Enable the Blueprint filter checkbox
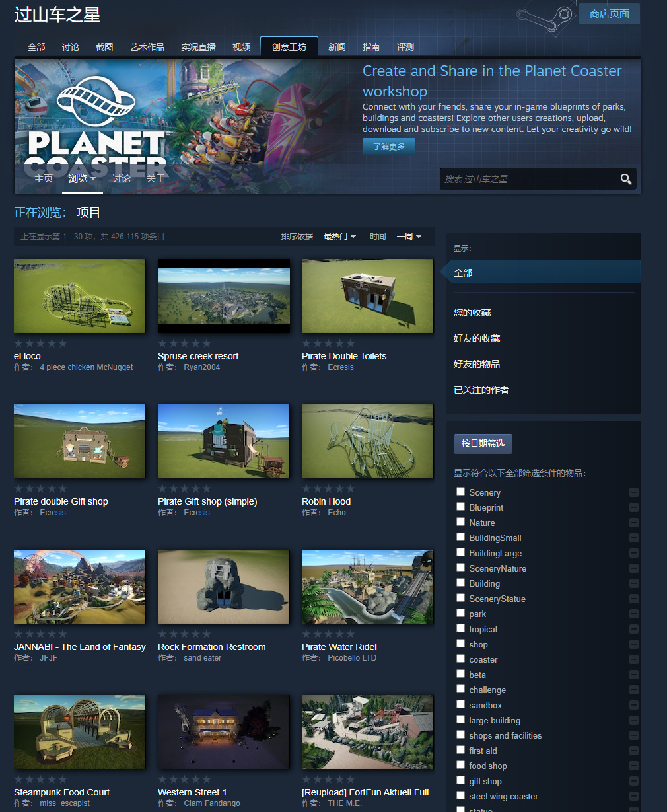 point(460,506)
